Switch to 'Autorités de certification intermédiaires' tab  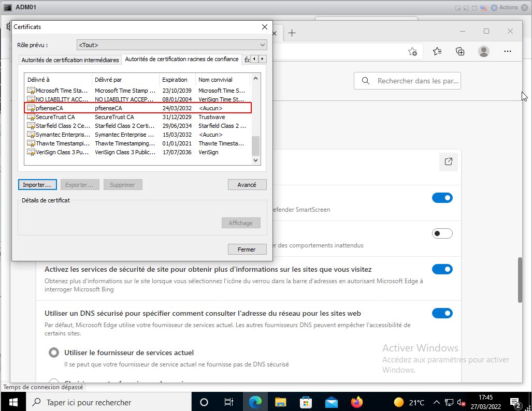click(70, 60)
